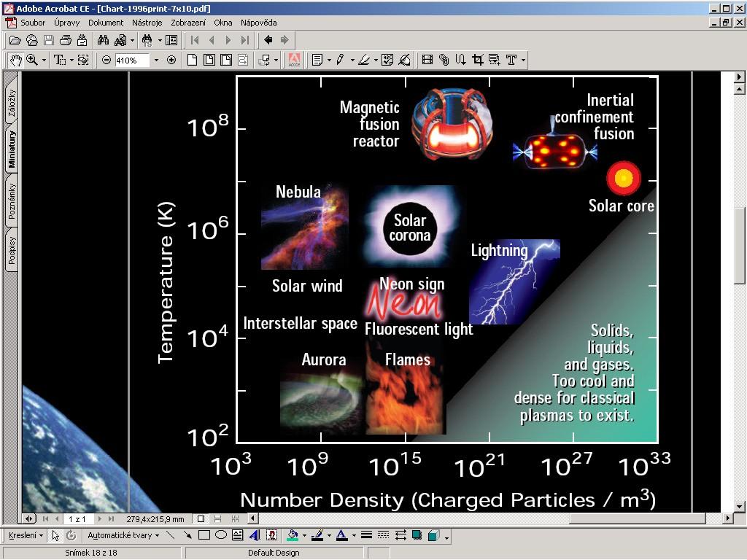Click the Insert WordArt icon
This screenshot has width=747, height=560.
(x=255, y=535)
